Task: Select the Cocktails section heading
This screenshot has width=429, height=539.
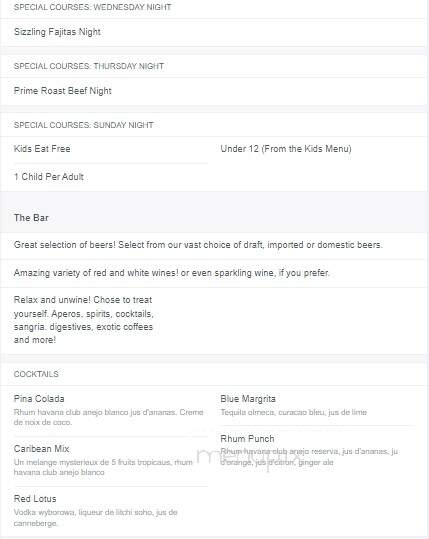Action: tap(36, 374)
